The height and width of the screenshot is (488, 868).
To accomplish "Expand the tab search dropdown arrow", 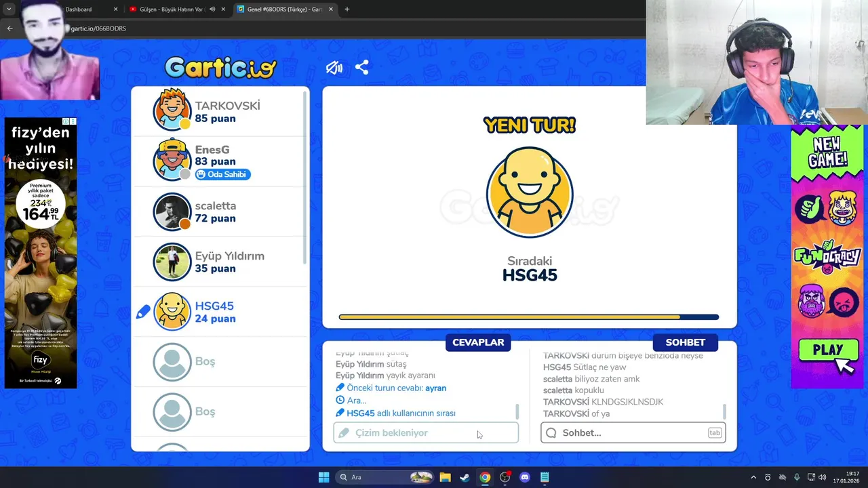I will (x=9, y=9).
